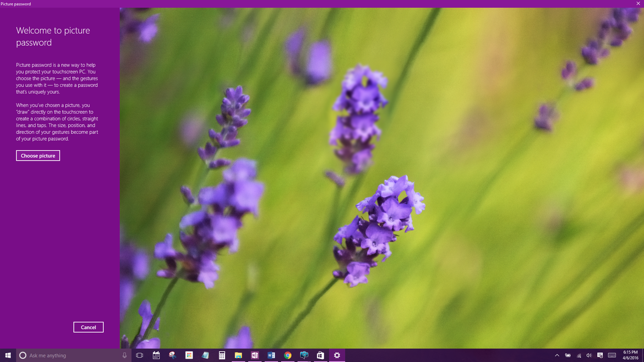Click the Cortana microphone icon
This screenshot has height=362, width=644.
point(124,355)
